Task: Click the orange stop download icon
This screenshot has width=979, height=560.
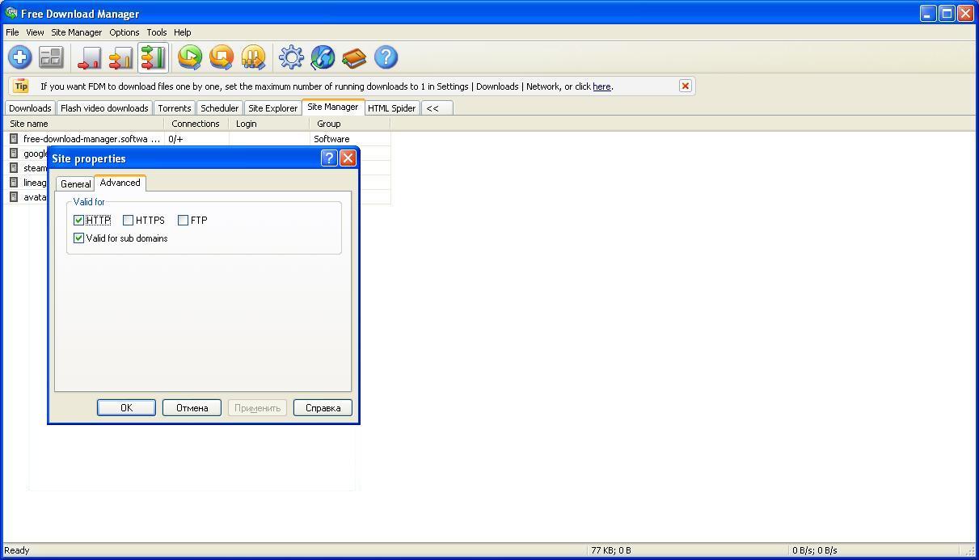Action: click(x=221, y=57)
